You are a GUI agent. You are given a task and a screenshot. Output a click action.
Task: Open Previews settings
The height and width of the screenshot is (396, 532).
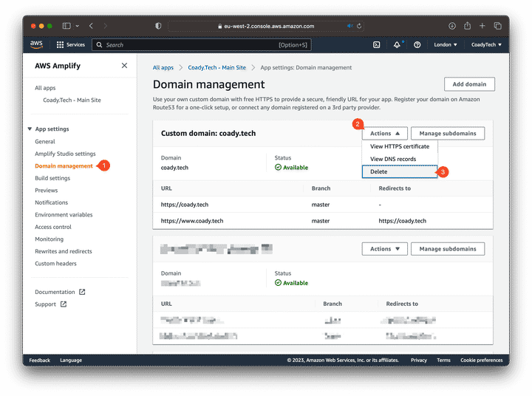46,191
